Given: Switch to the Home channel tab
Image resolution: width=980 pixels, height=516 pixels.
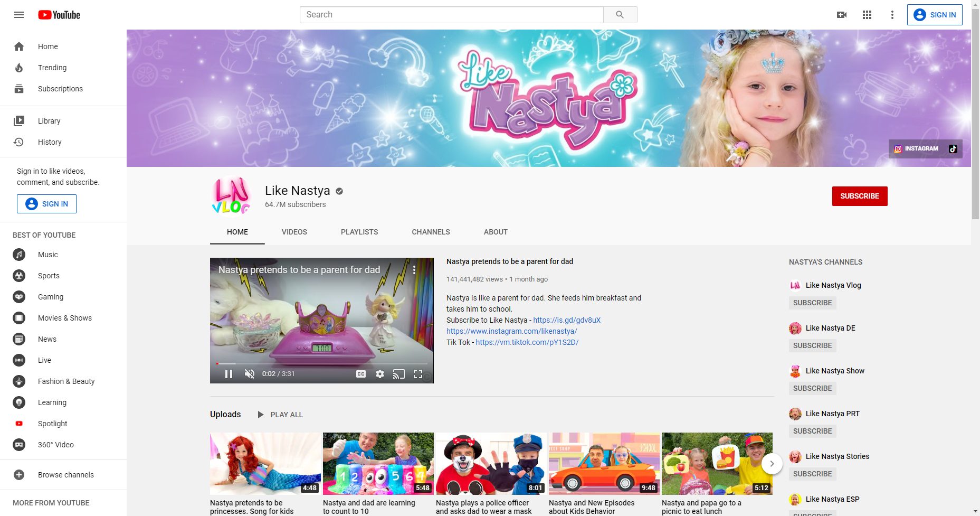Looking at the screenshot, I should [x=237, y=232].
